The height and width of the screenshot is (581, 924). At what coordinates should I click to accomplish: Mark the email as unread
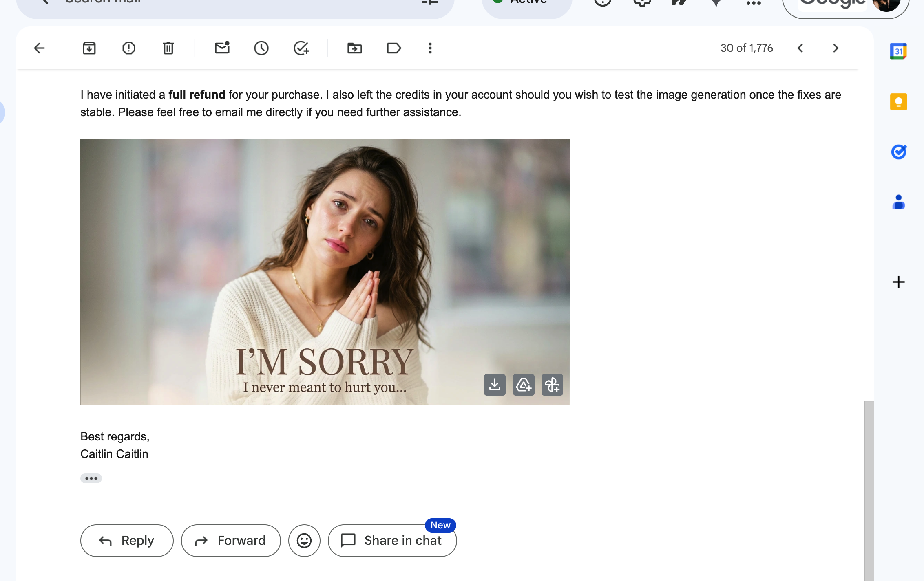(x=222, y=48)
